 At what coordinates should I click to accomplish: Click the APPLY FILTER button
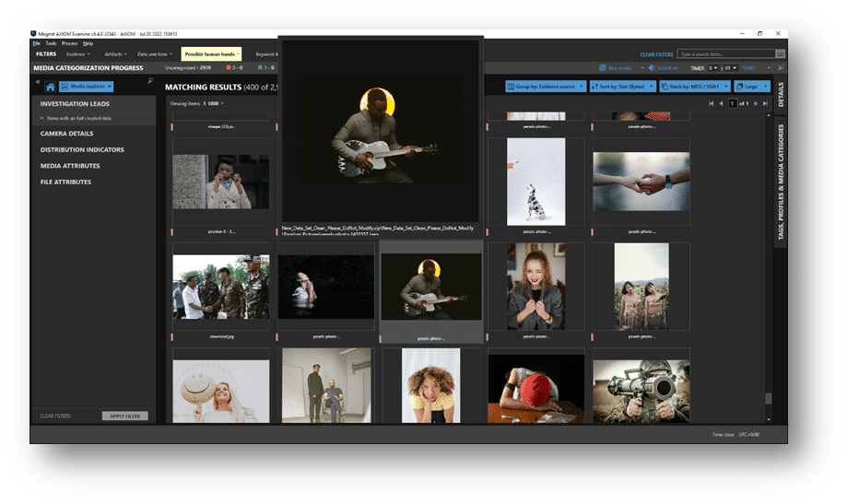[x=125, y=416]
